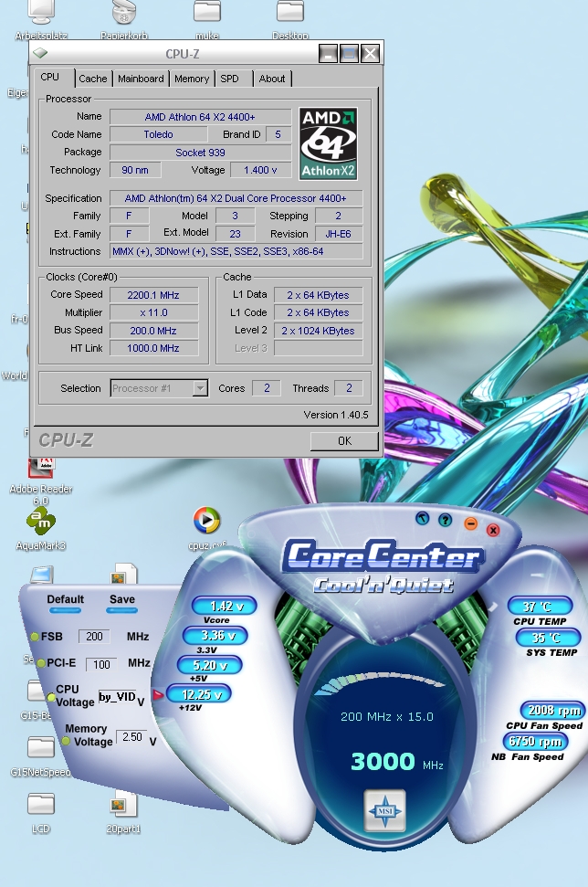The height and width of the screenshot is (887, 588).
Task: Click the Voltage 1.400 v value
Action: (x=260, y=170)
